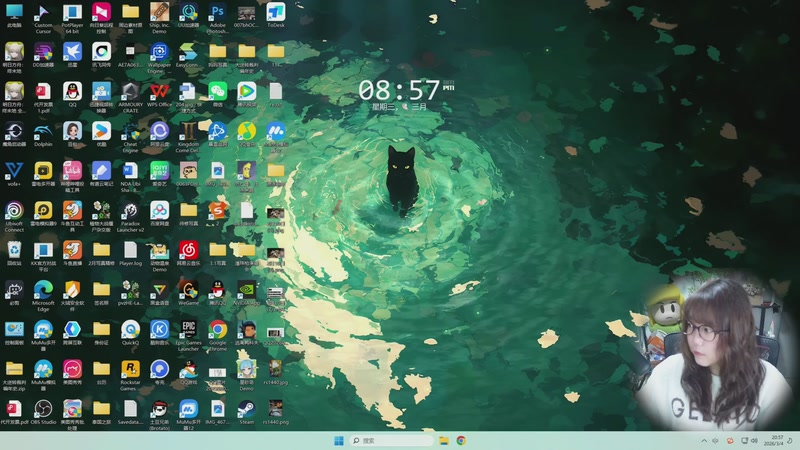
Task: Open Chrome from the taskbar
Action: click(x=461, y=440)
